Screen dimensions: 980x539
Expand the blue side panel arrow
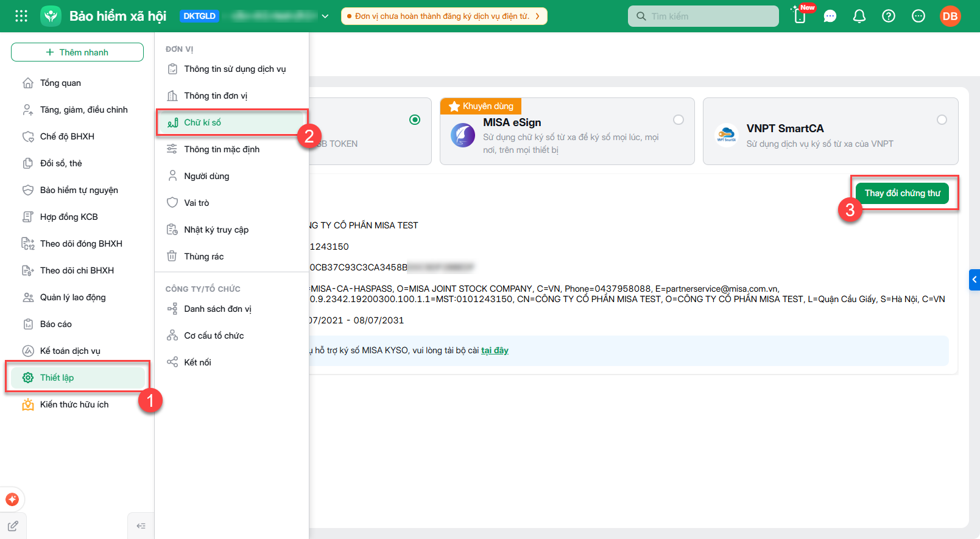[975, 280]
